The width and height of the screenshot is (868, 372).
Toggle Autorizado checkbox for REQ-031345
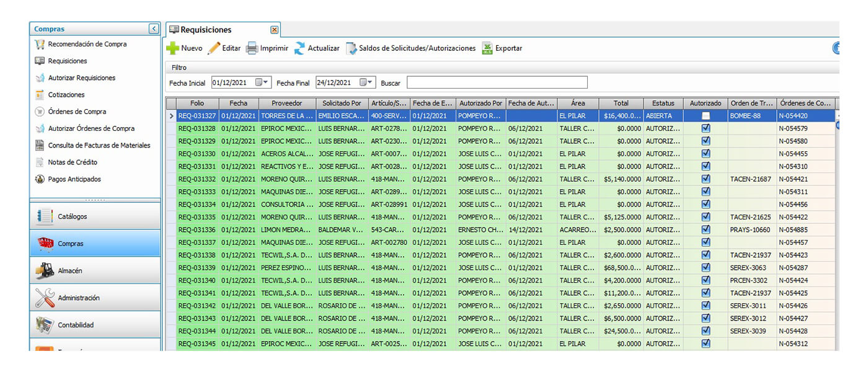pos(706,343)
